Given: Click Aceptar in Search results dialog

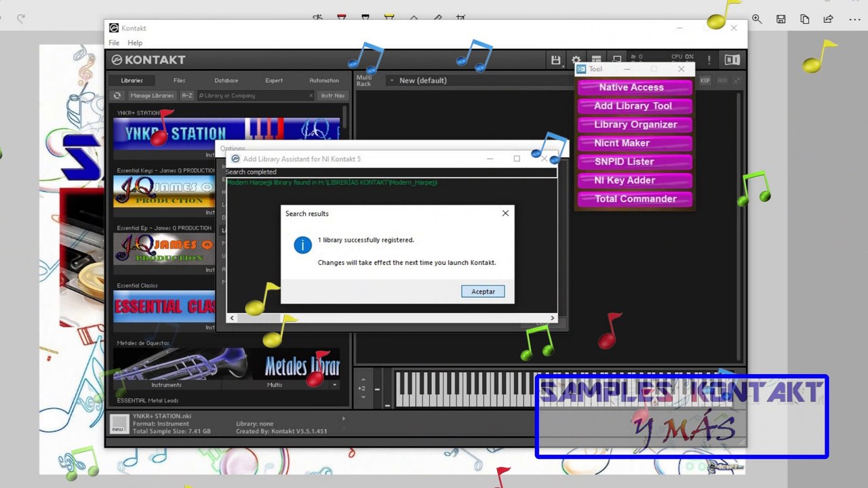Looking at the screenshot, I should click(x=484, y=291).
